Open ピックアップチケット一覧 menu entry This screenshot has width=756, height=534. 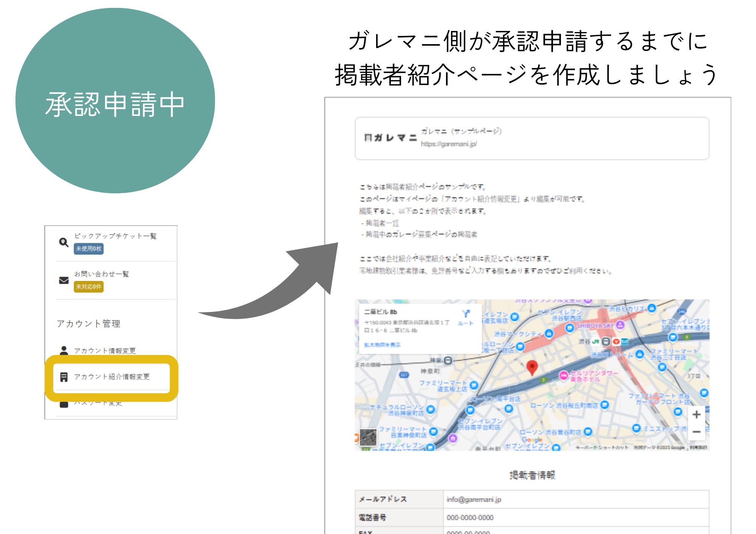coord(115,236)
